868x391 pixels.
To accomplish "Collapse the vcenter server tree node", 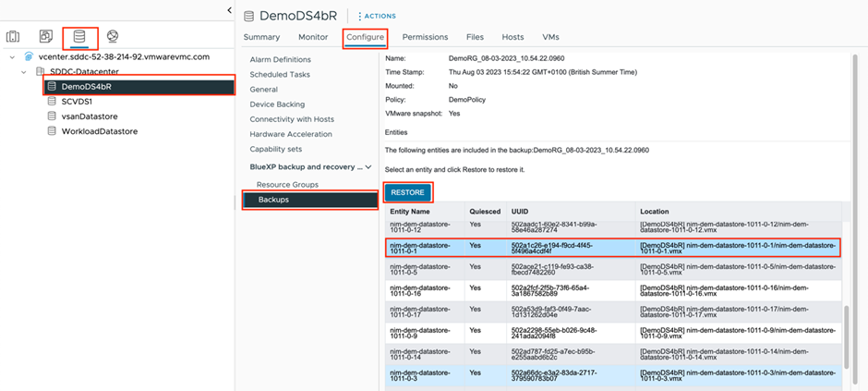I will (x=13, y=56).
